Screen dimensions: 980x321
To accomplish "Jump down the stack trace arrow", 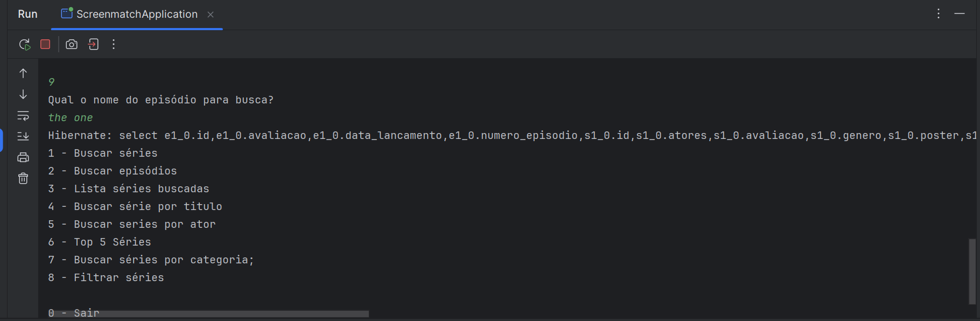I will pyautogui.click(x=23, y=94).
